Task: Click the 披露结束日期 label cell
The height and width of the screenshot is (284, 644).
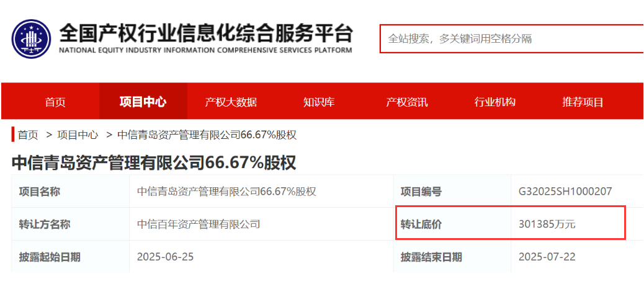Action: click(x=452, y=257)
